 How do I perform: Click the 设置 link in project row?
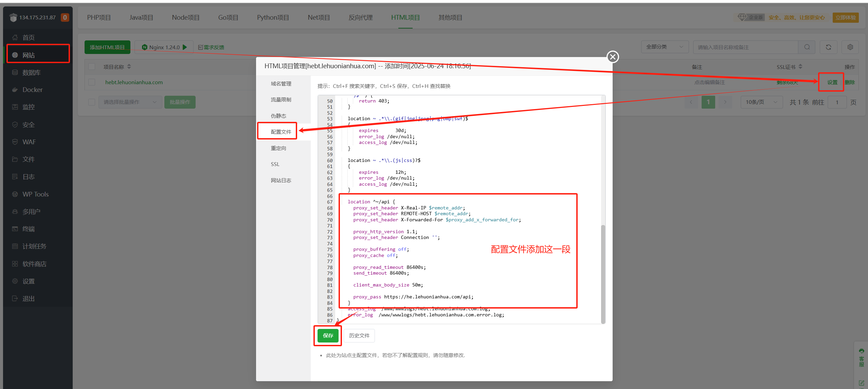832,82
